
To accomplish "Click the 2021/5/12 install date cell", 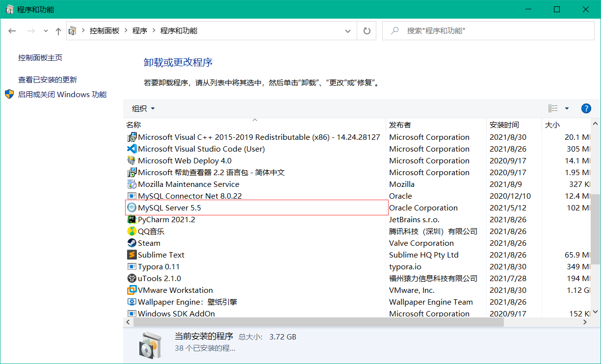I will (508, 208).
